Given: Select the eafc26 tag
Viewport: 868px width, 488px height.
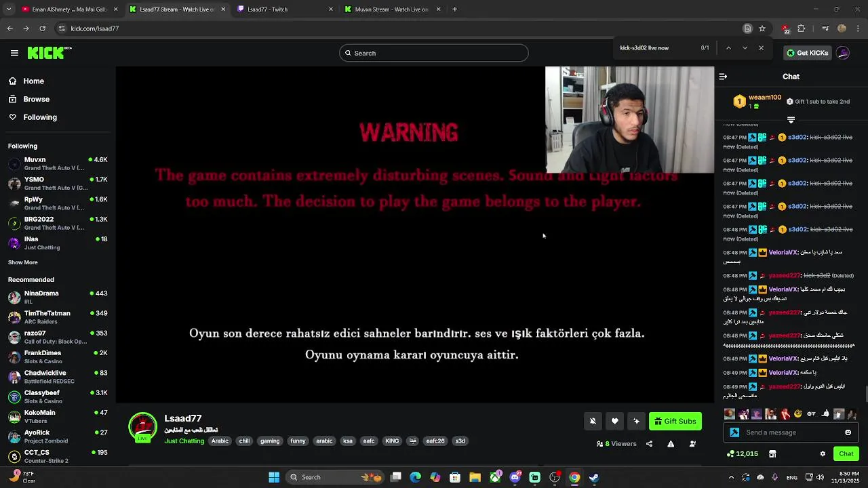Looking at the screenshot, I should [x=435, y=441].
